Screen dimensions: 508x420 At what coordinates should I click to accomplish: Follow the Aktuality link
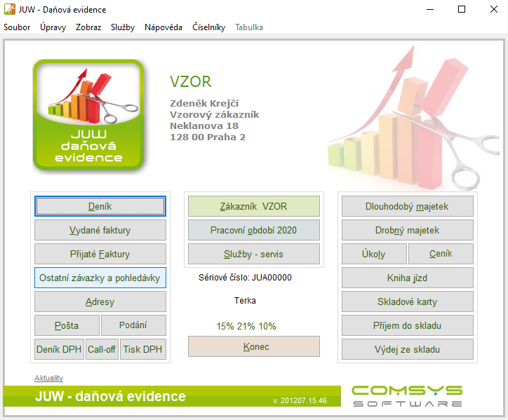coord(48,378)
